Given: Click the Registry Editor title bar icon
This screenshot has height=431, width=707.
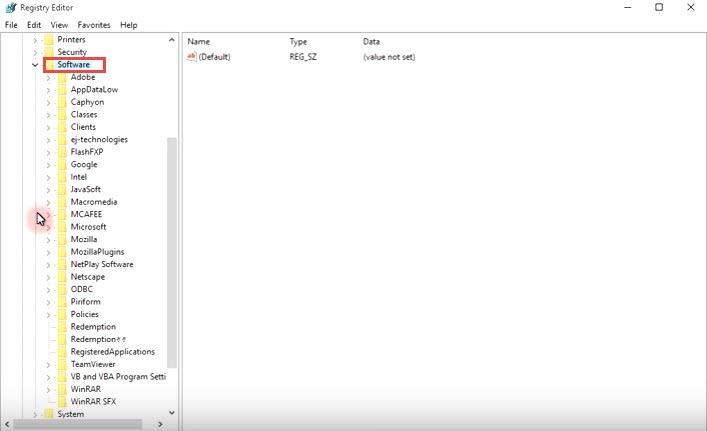Looking at the screenshot, I should [x=10, y=8].
